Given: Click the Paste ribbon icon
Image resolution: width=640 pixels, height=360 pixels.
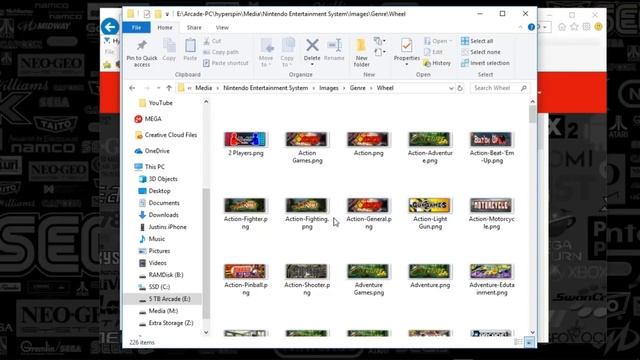Looking at the screenshot, I should [190, 46].
